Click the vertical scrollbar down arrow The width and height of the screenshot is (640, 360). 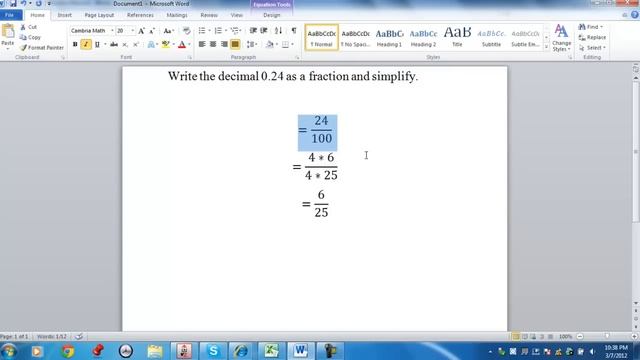(636, 303)
